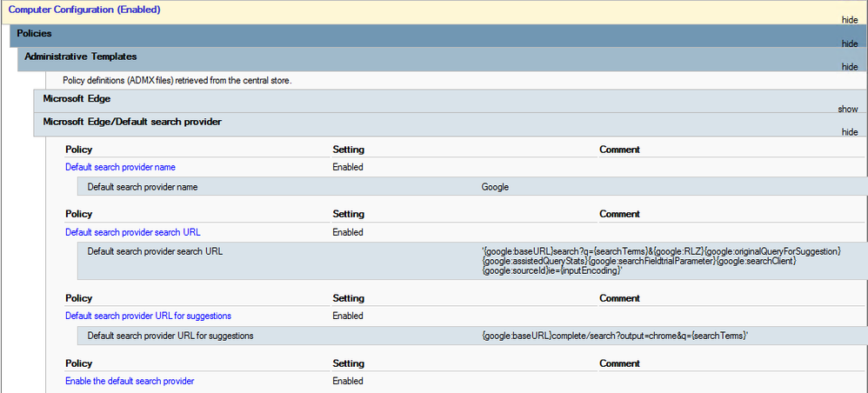Screen dimensions: 868x393
Task: Click Enabled setting beside Default search provider name
Action: (x=347, y=167)
